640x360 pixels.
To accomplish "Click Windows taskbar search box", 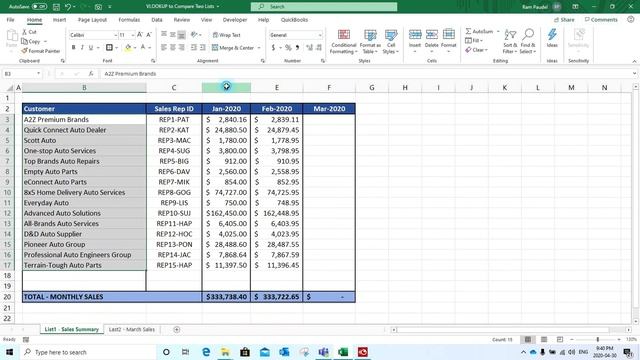I will coord(88,352).
